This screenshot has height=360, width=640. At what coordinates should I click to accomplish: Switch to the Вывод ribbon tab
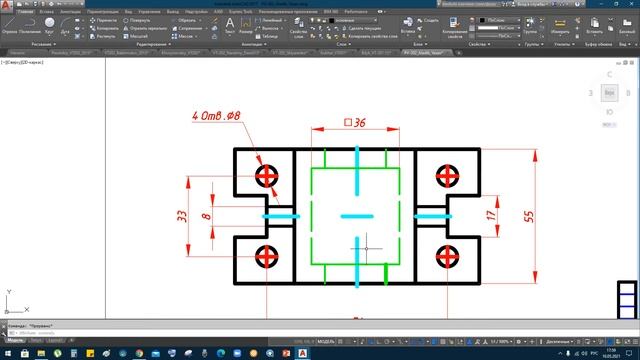tap(173, 12)
